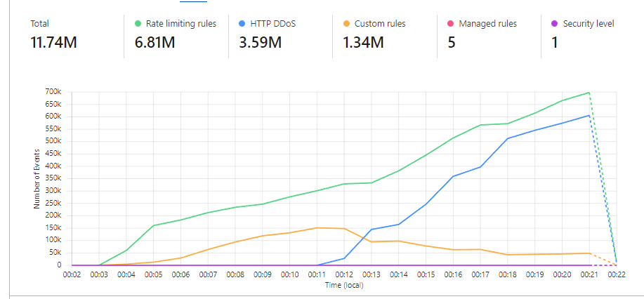The width and height of the screenshot is (644, 299).
Task: Click the orange line peak at 00:11
Action: coord(317,227)
